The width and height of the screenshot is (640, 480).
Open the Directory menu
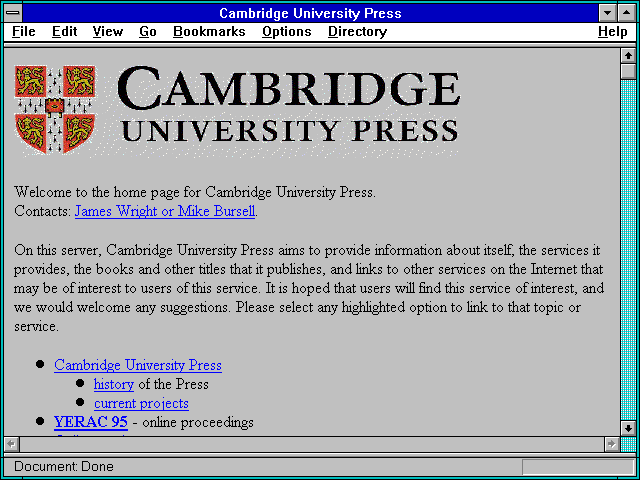click(358, 32)
